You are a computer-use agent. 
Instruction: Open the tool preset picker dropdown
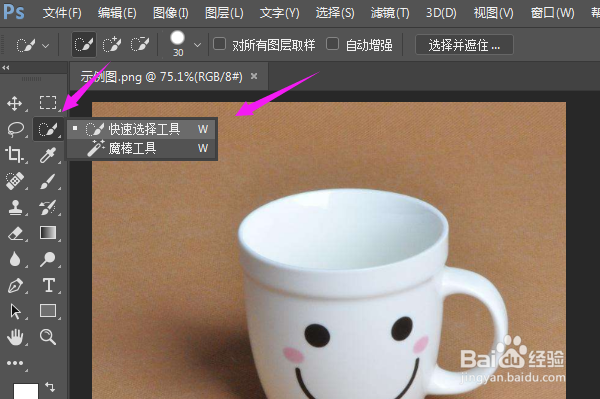tap(45, 46)
